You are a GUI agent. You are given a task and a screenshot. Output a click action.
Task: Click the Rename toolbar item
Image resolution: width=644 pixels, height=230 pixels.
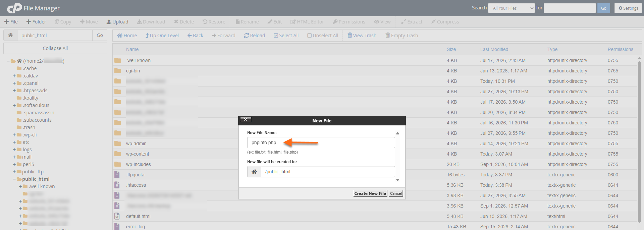(247, 22)
